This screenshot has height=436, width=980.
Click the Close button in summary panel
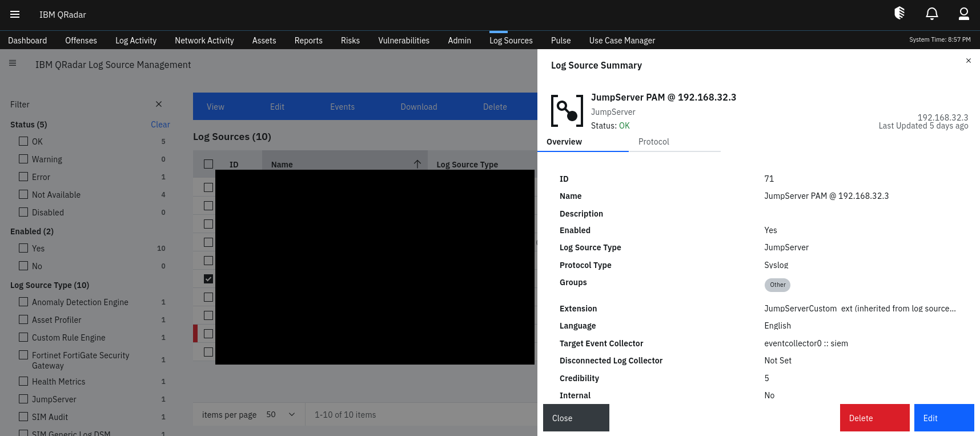pyautogui.click(x=576, y=418)
